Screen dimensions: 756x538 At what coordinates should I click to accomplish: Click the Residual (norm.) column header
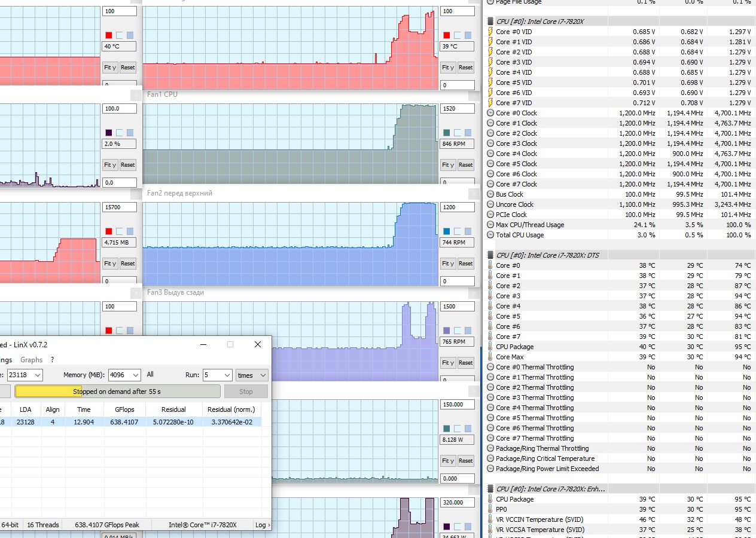(x=231, y=409)
